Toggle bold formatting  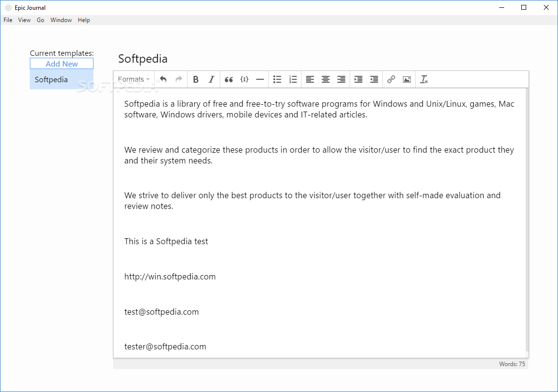click(x=196, y=79)
